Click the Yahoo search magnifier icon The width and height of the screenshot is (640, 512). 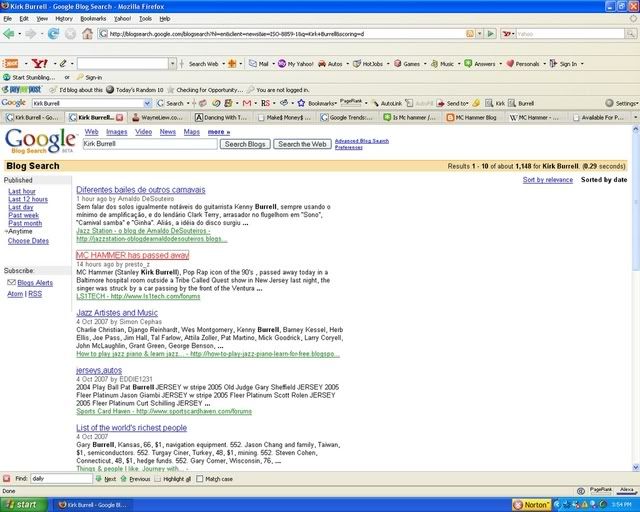click(631, 34)
